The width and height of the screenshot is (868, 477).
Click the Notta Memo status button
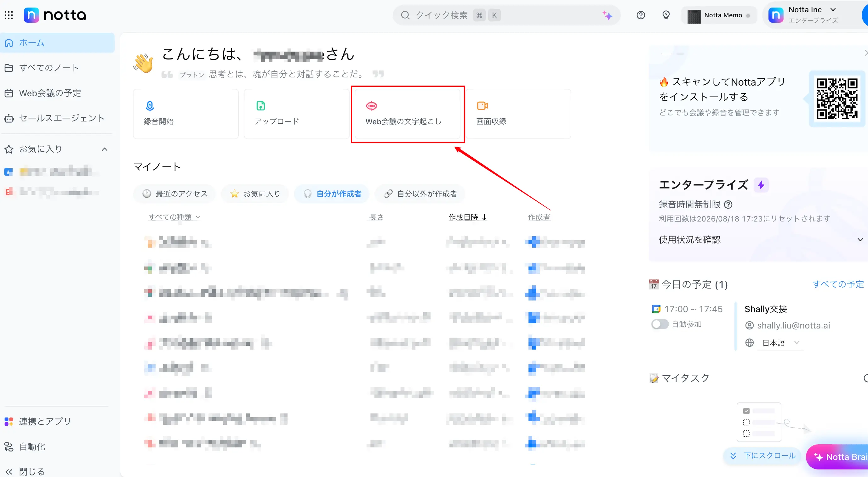(x=719, y=15)
